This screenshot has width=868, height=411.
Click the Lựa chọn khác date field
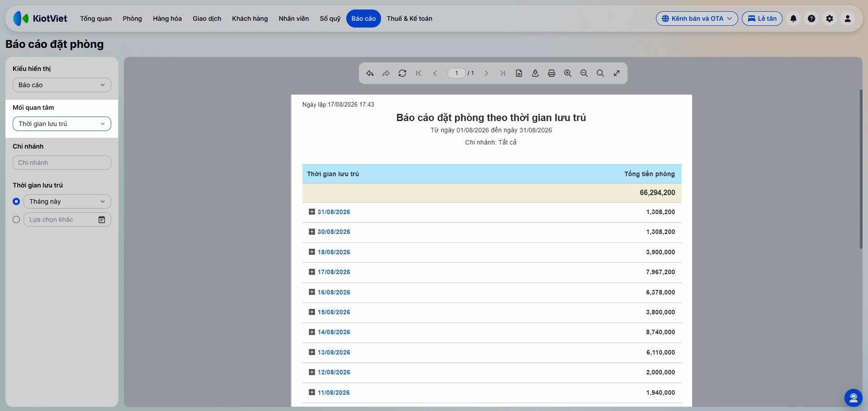pyautogui.click(x=67, y=220)
